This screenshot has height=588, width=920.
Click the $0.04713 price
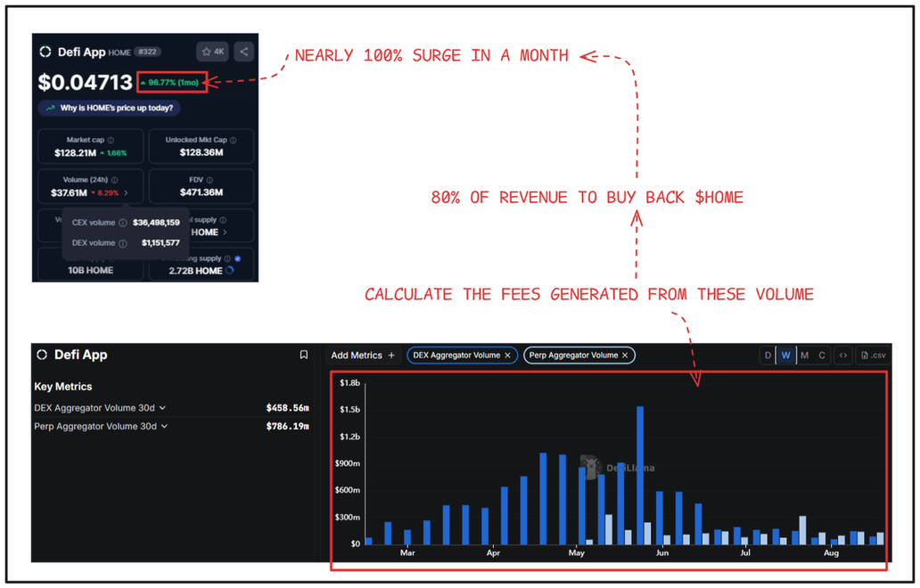(86, 83)
